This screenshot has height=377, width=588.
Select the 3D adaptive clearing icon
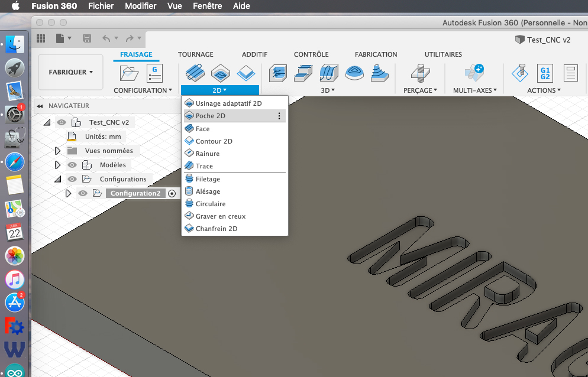pos(278,73)
